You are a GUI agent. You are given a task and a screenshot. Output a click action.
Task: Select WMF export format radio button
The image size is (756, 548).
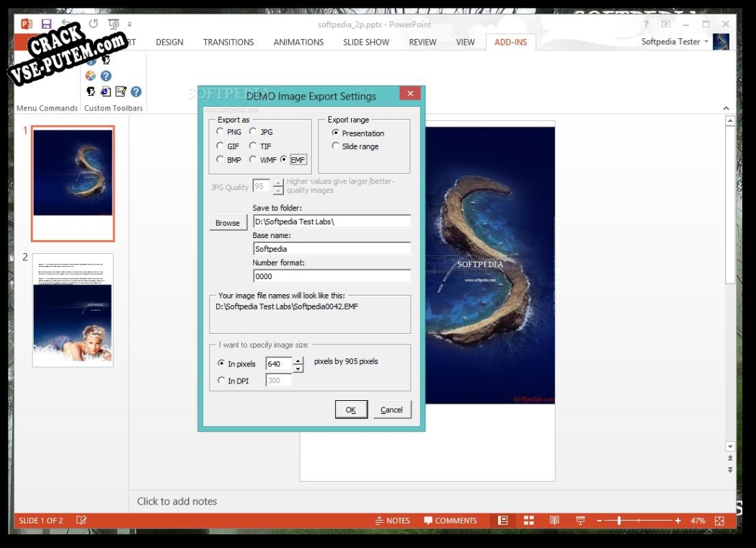[x=253, y=159]
